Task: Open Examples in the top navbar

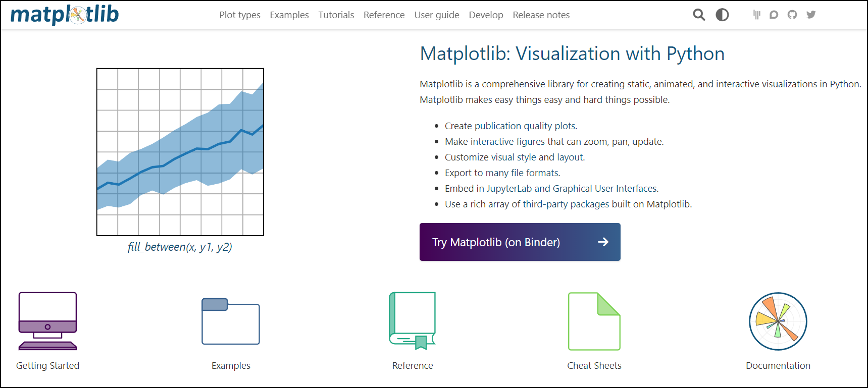Action: (x=289, y=15)
